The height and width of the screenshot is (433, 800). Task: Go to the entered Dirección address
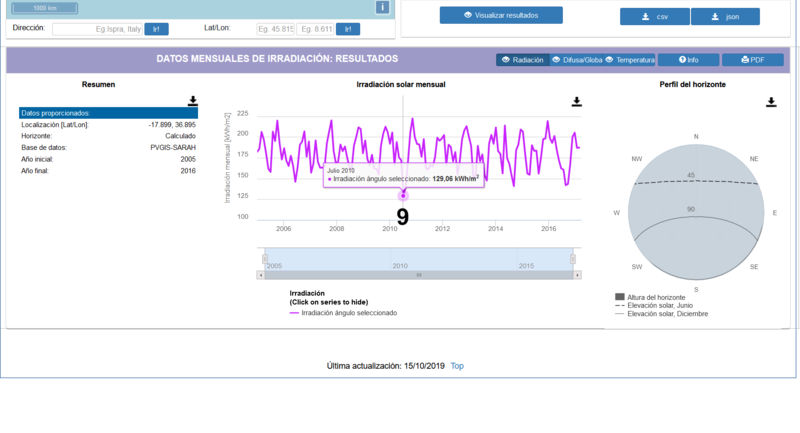pyautogui.click(x=156, y=29)
